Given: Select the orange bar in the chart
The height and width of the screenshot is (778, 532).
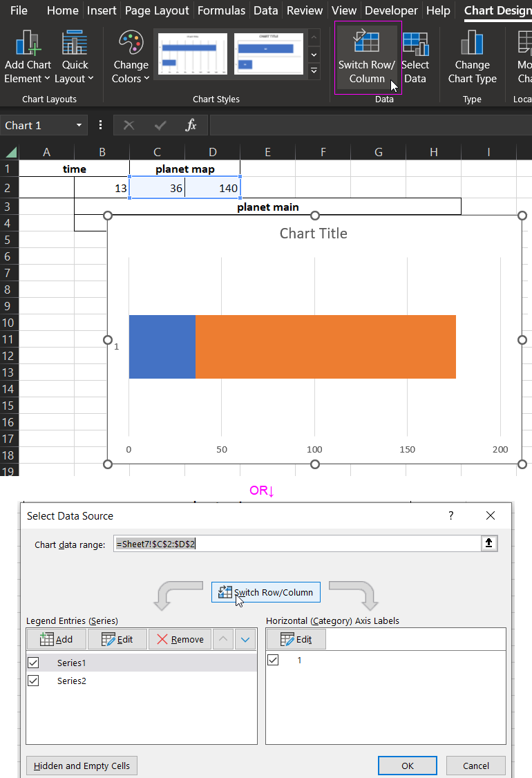Looking at the screenshot, I should coord(325,346).
